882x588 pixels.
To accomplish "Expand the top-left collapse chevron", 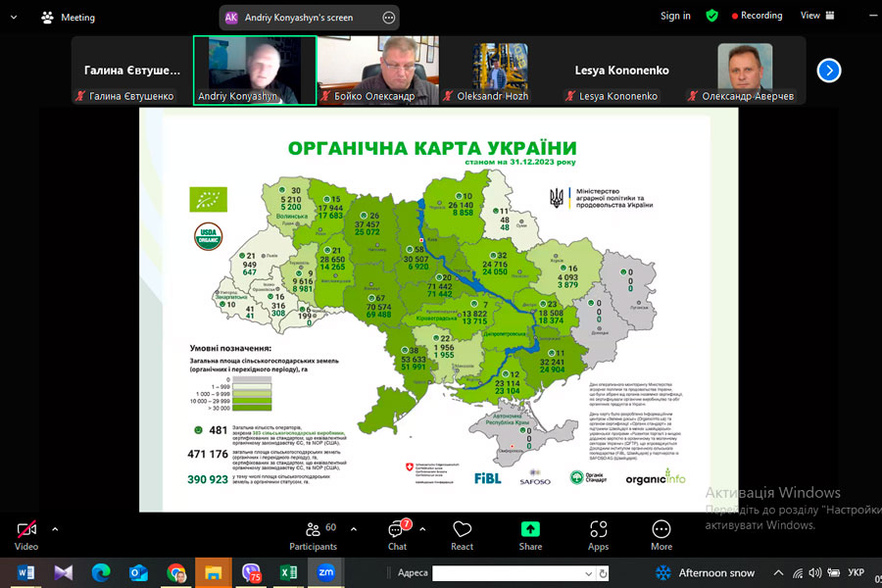I will [x=14, y=18].
